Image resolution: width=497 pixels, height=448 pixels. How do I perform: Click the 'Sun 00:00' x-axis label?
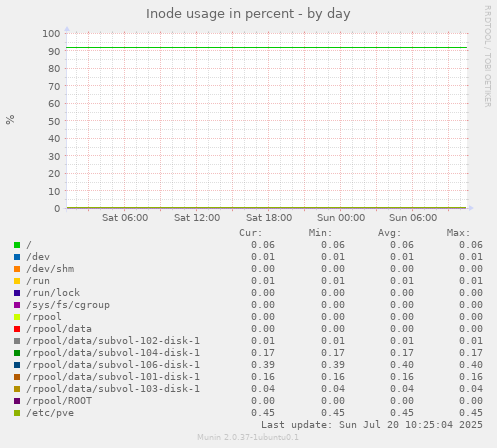click(341, 218)
